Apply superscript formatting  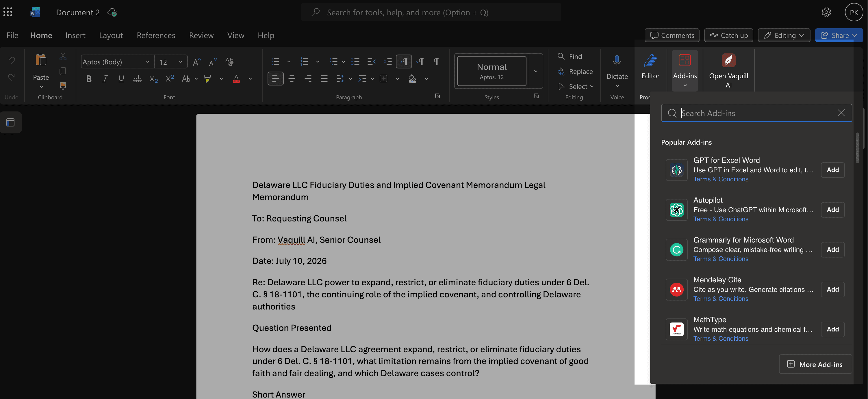(x=170, y=79)
